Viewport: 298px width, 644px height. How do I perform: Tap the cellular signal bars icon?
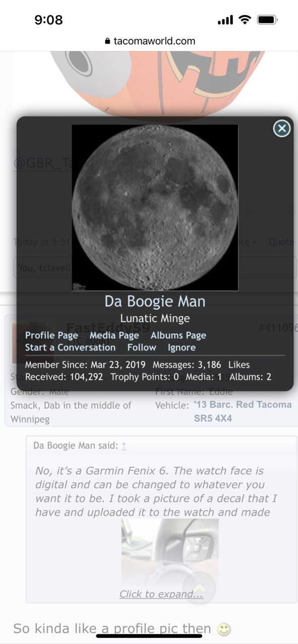point(225,21)
